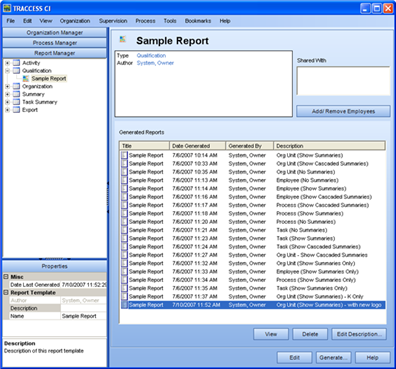Collapse the Misc properties section
396x369 pixels.
(x=6, y=277)
